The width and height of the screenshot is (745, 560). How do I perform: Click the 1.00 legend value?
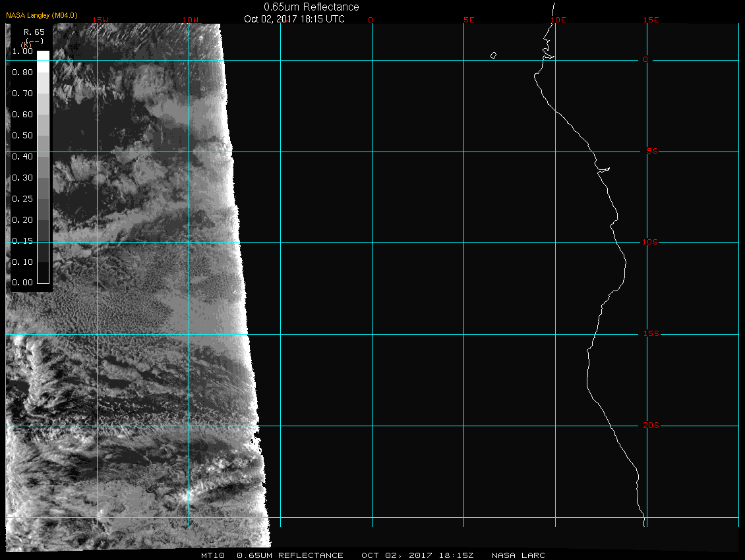[x=22, y=51]
